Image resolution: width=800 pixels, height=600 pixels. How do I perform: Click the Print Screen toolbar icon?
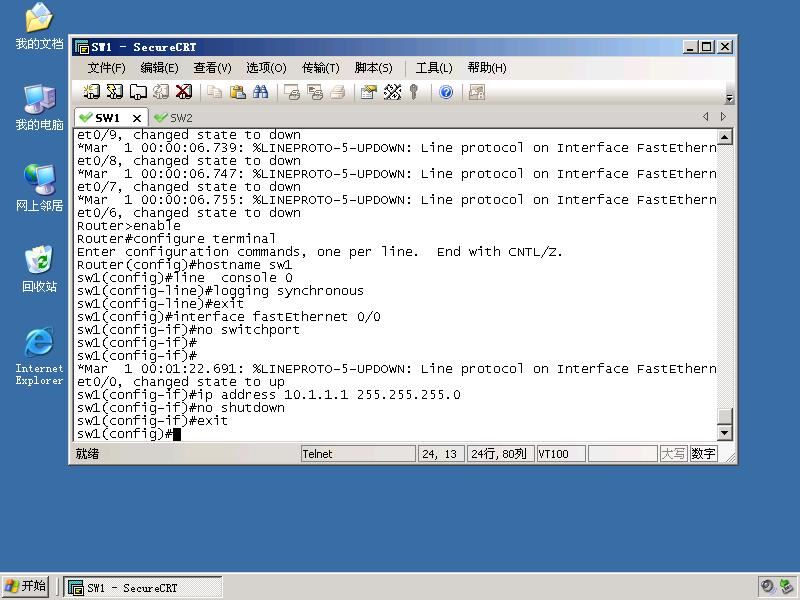click(x=292, y=92)
